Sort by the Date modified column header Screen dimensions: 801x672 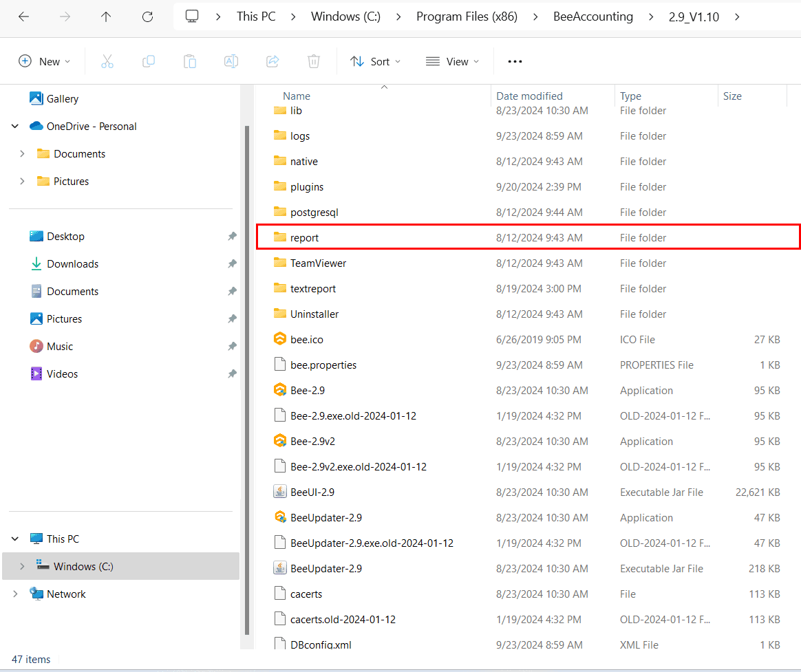coord(529,96)
